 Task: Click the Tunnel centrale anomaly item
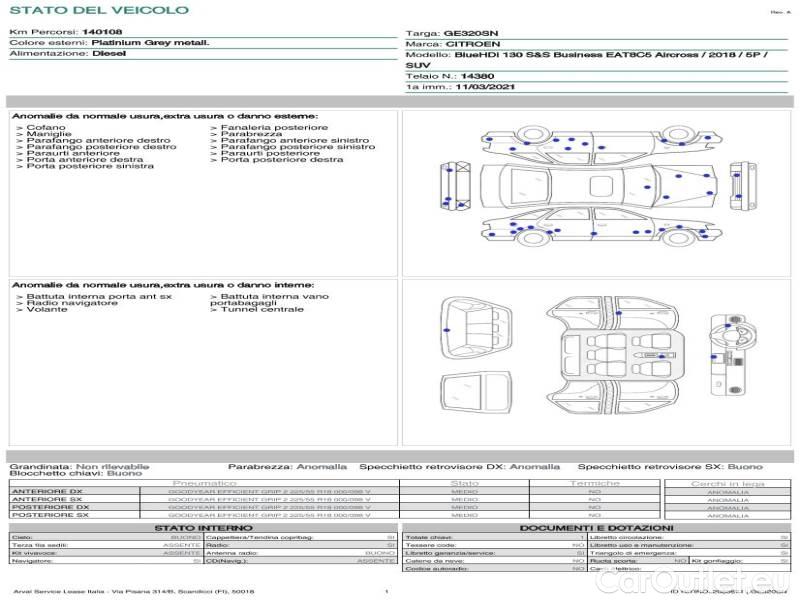pos(261,309)
